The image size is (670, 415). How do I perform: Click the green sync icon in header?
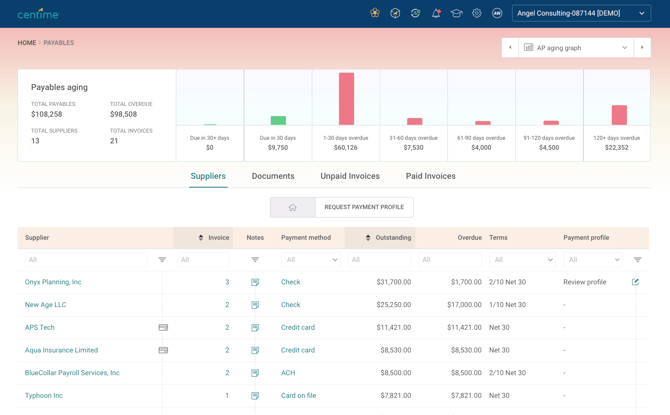point(415,13)
